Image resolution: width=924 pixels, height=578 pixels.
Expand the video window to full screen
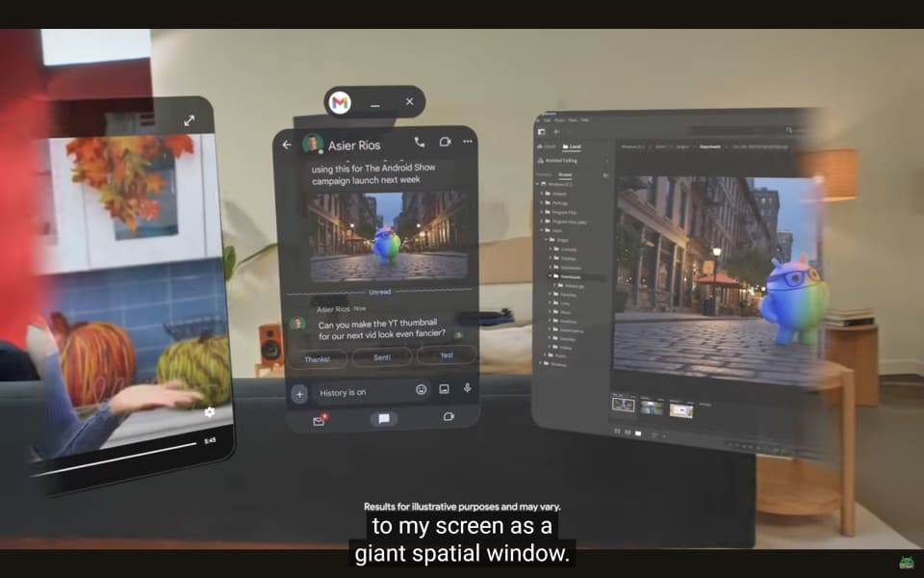tap(190, 120)
